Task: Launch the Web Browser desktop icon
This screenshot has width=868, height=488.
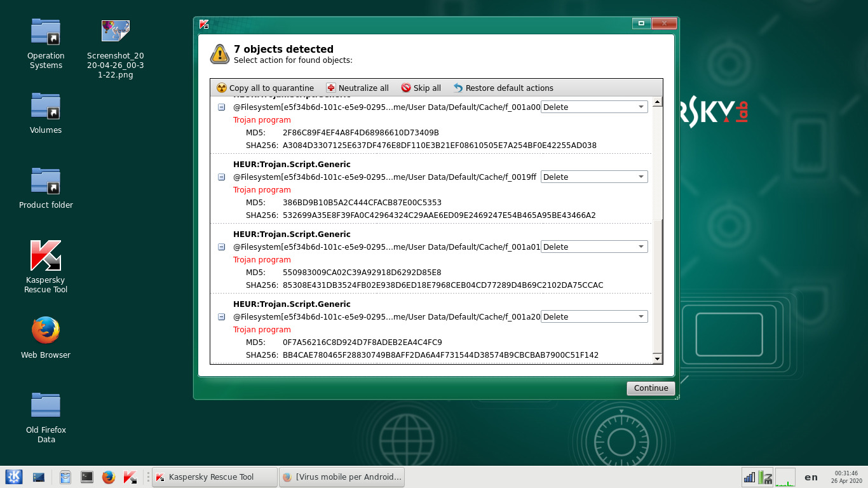Action: (46, 338)
